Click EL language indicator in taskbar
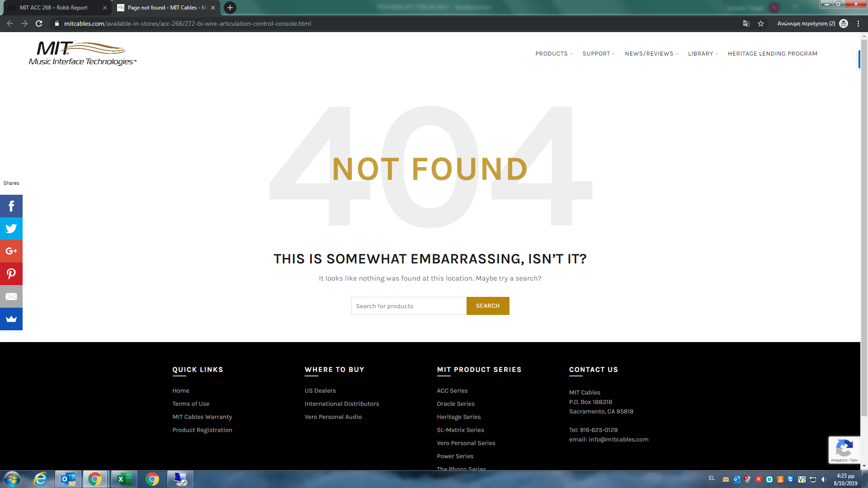Image resolution: width=868 pixels, height=488 pixels. pyautogui.click(x=712, y=478)
